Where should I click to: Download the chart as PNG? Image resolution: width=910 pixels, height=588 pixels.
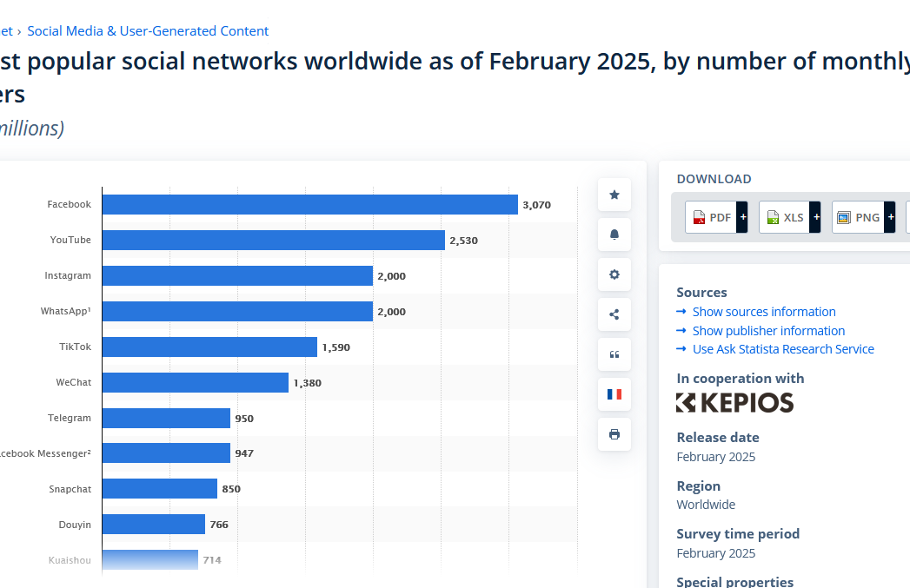859,217
